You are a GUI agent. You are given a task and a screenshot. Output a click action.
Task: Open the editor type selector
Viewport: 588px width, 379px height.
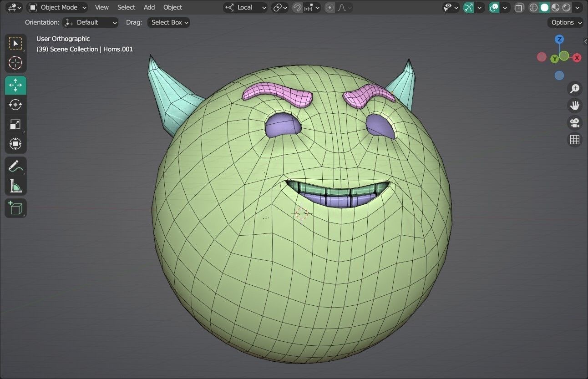[x=14, y=7]
